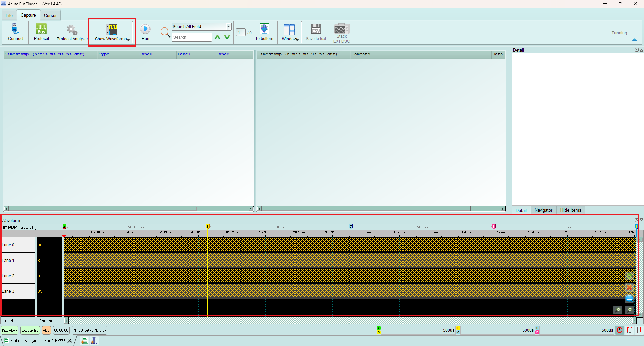644x346 pixels.
Task: Open the Window layout dropdown
Action: tap(290, 32)
